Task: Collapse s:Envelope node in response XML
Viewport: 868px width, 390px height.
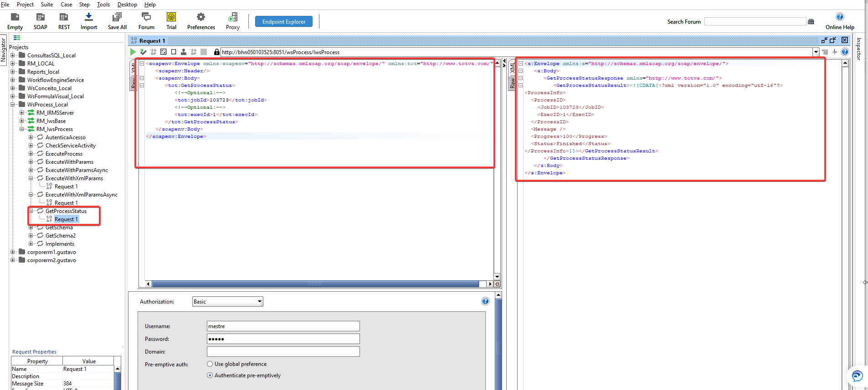Action: tap(520, 64)
